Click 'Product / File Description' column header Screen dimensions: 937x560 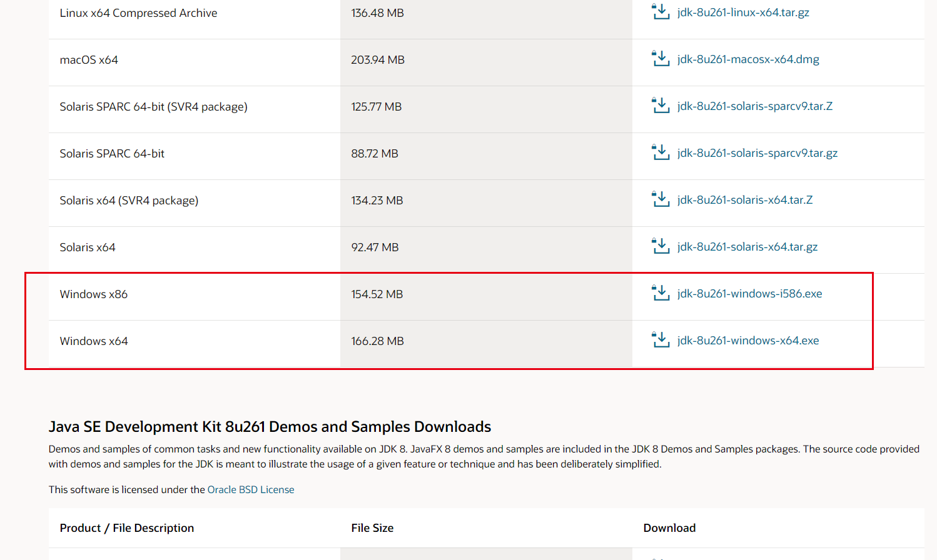coord(127,528)
